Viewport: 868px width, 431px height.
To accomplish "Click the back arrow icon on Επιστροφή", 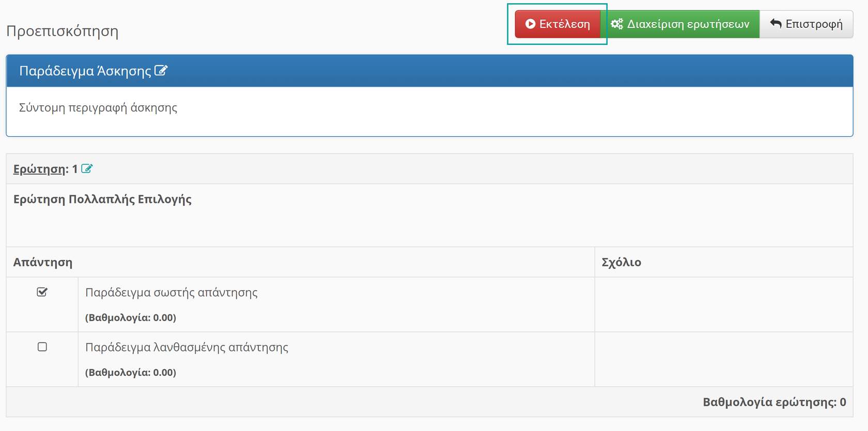I will point(776,23).
